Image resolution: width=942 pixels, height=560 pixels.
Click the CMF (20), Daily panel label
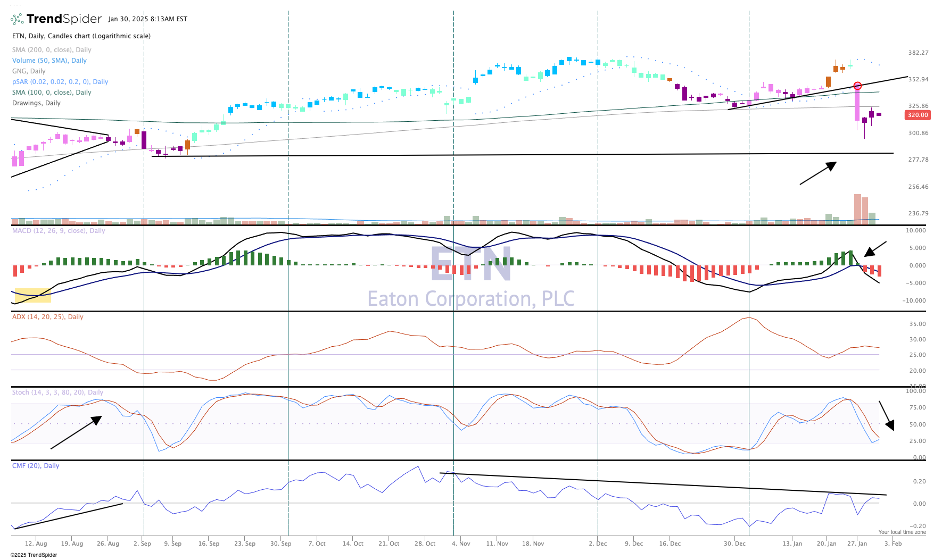[36, 466]
